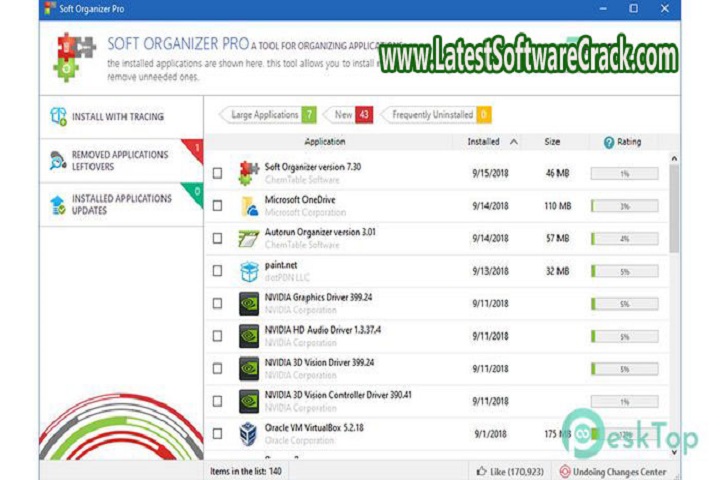Open Removed Applications Leftovers section
Viewport: 720px width, 480px height.
coord(121,161)
